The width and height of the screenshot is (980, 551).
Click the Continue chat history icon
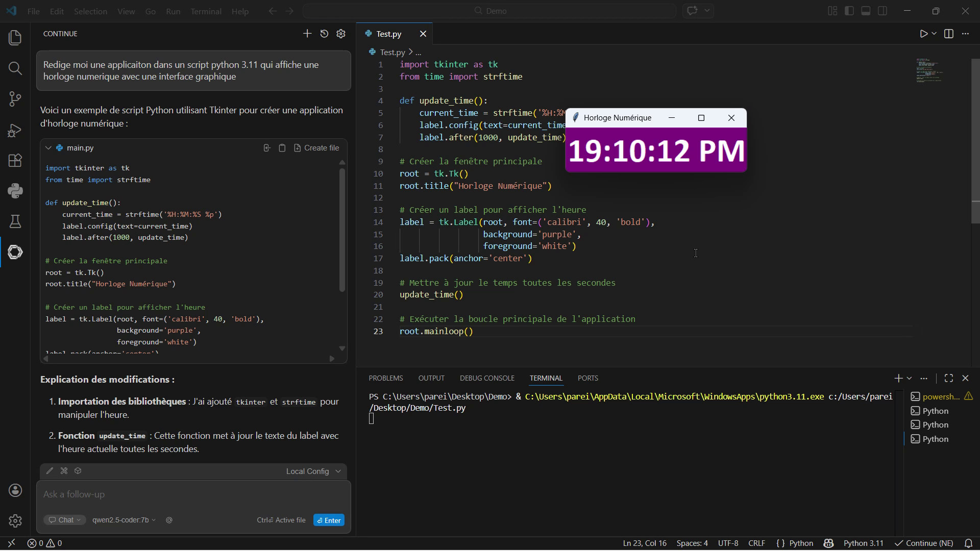(324, 34)
